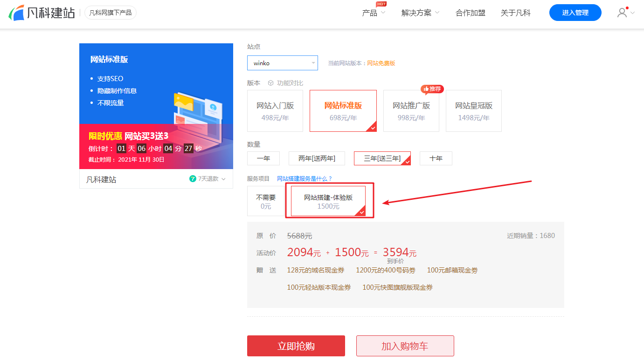The width and height of the screenshot is (644, 361).
Task: Click the 凡科建站 label under the banner
Action: [101, 179]
